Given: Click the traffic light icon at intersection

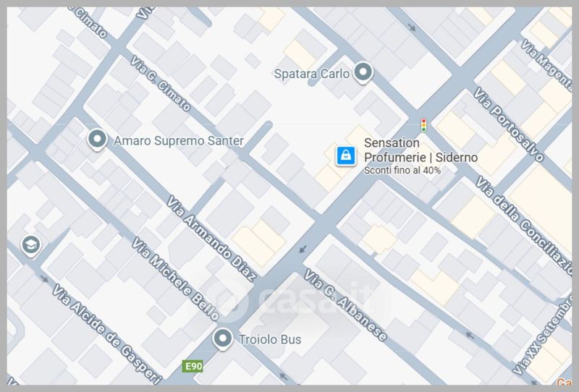Looking at the screenshot, I should [423, 125].
